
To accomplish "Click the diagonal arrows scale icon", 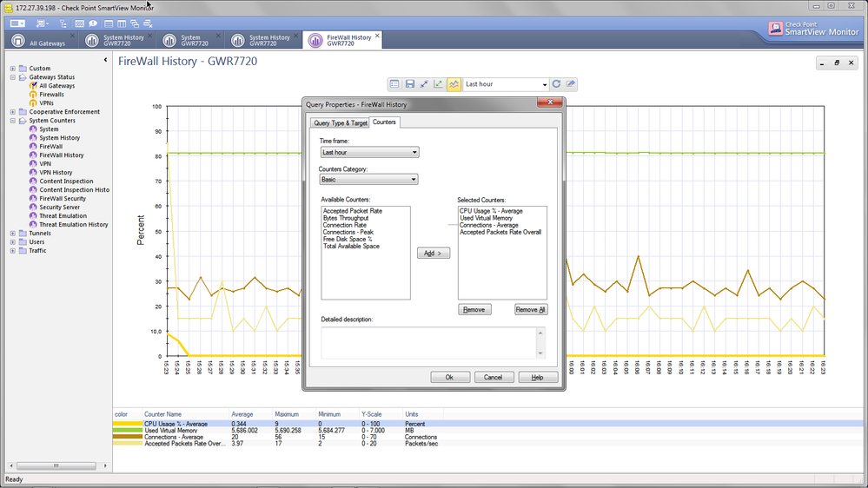I will tap(424, 84).
